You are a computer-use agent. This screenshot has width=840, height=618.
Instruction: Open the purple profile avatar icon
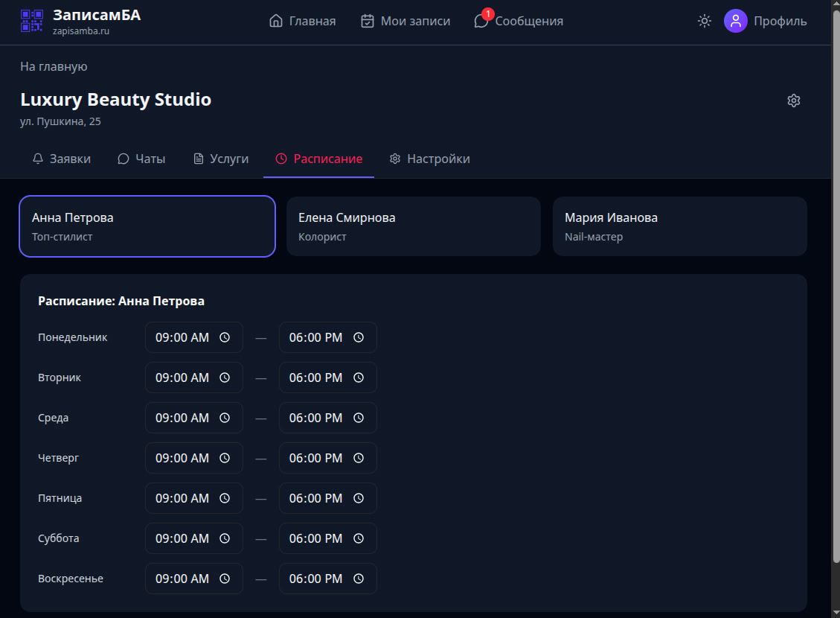tap(736, 21)
